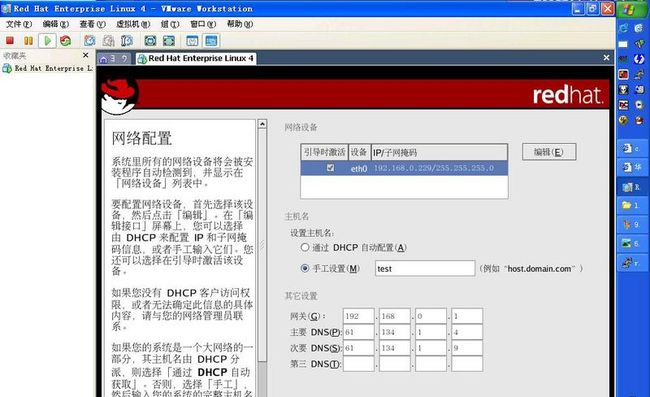Open the 文件 menu

point(19,24)
